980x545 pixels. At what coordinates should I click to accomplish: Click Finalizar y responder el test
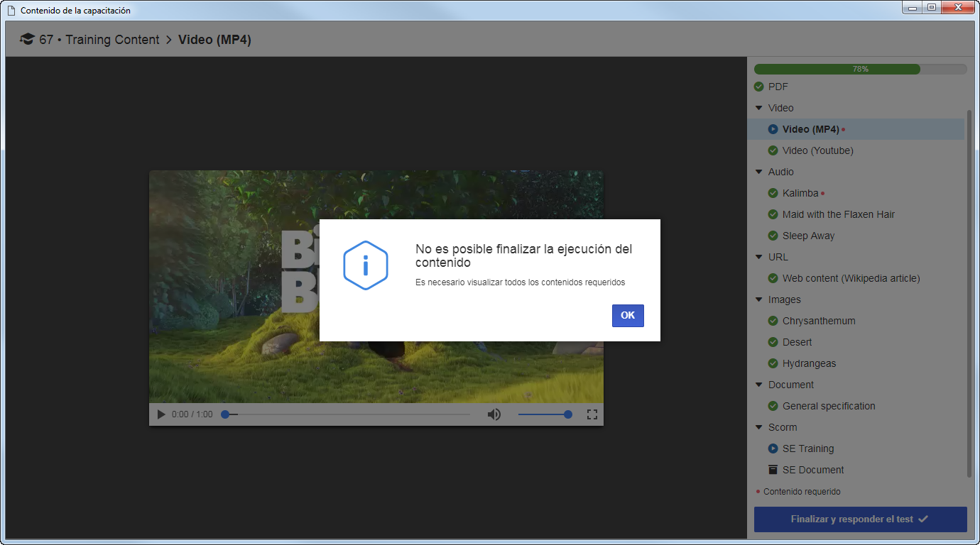(861, 519)
